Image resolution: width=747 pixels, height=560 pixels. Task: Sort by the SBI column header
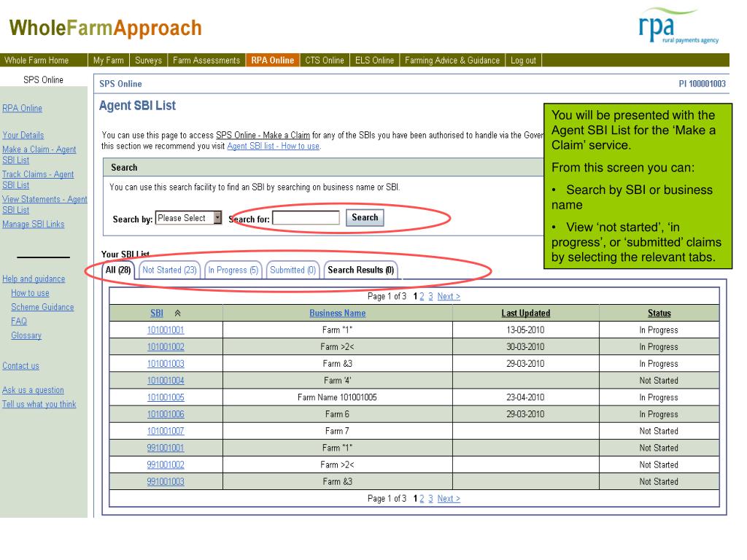tap(157, 314)
